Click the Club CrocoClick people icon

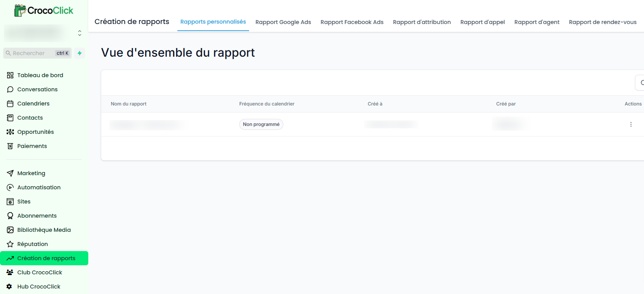click(10, 272)
